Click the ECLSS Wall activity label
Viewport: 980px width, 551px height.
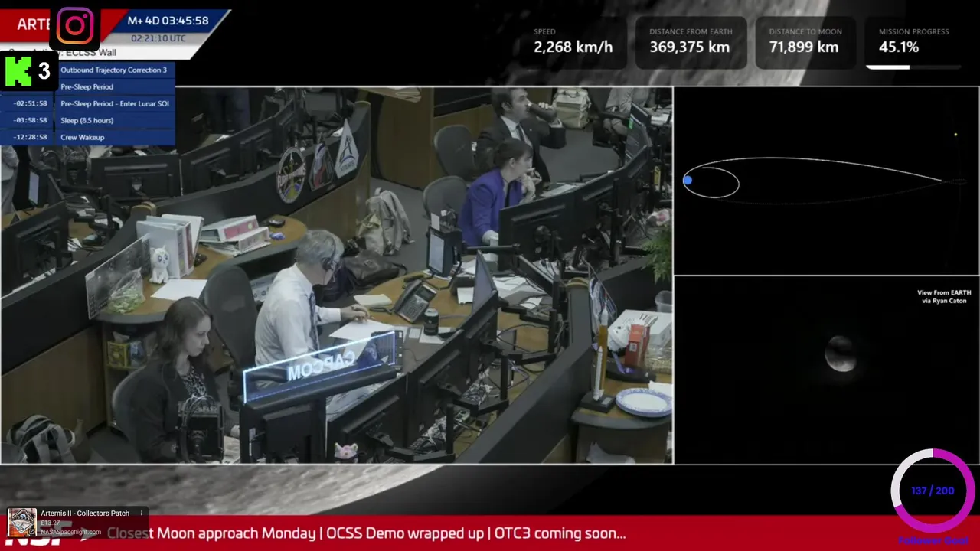point(93,52)
